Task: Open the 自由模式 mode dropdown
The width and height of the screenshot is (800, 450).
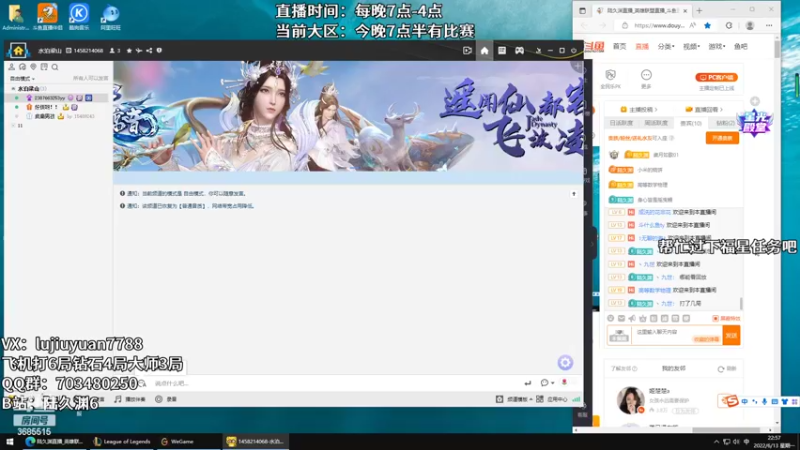Action: pos(22,79)
